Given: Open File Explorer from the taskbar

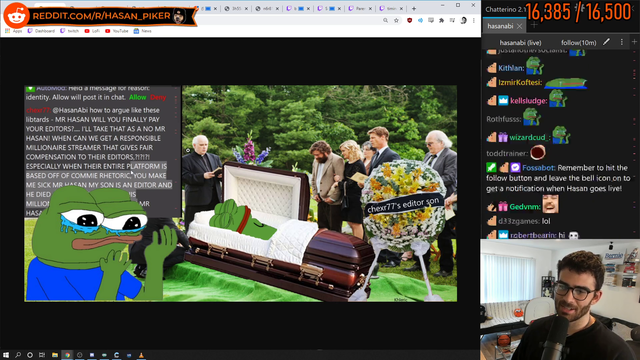Looking at the screenshot, I should pos(55,355).
